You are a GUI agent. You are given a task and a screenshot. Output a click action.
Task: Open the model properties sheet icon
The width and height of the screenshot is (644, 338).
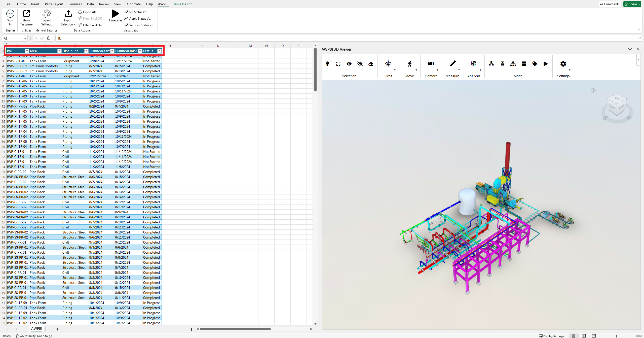pyautogui.click(x=502, y=64)
